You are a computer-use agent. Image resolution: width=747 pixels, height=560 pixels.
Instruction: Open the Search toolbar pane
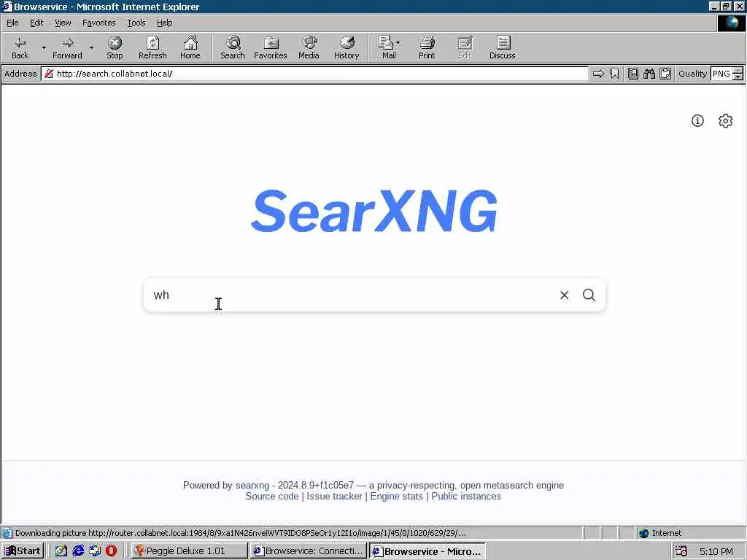pyautogui.click(x=233, y=47)
